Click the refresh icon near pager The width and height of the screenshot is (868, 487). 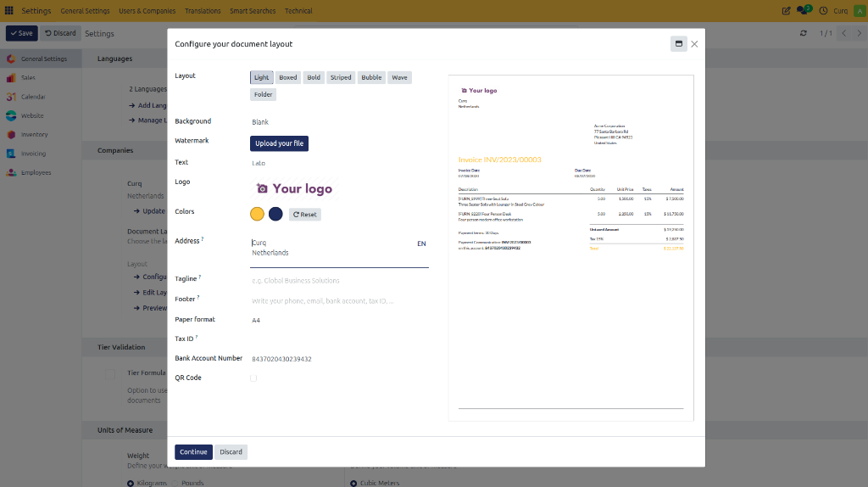(804, 33)
